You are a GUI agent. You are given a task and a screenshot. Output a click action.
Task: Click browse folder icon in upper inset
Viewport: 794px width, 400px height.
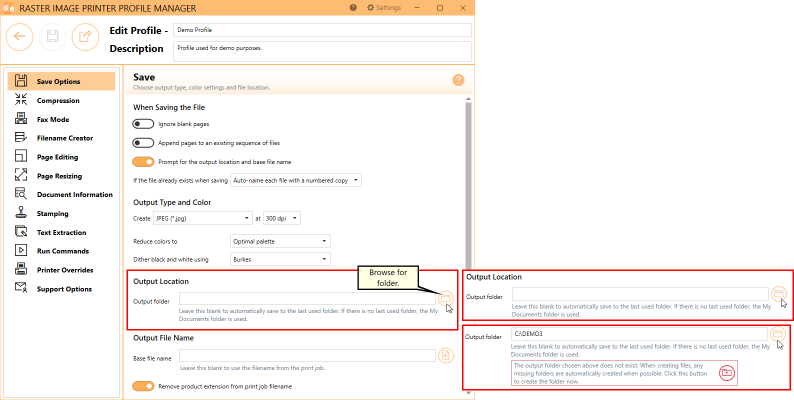(x=778, y=294)
